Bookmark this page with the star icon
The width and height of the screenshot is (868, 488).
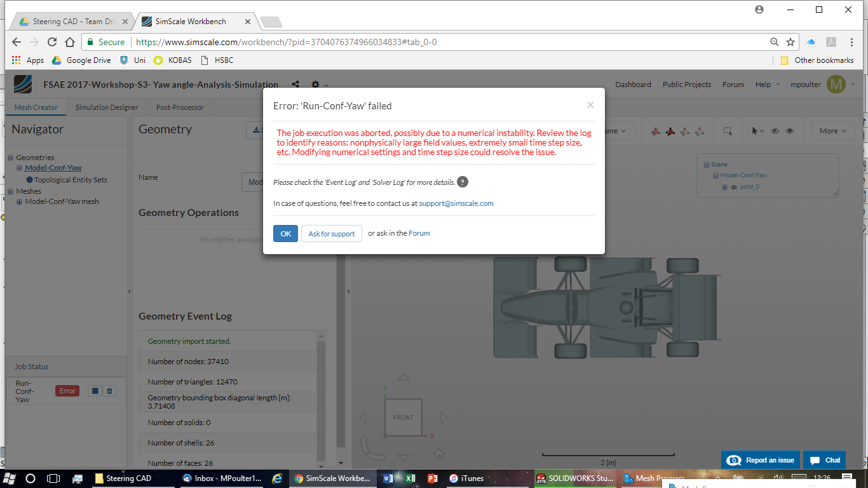tap(790, 42)
